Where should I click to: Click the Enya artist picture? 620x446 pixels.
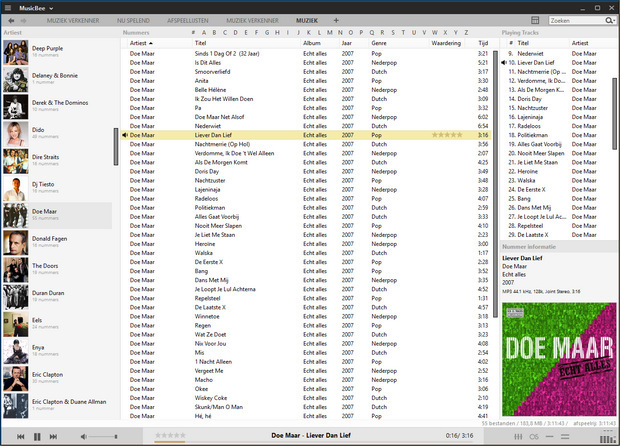pyautogui.click(x=16, y=352)
